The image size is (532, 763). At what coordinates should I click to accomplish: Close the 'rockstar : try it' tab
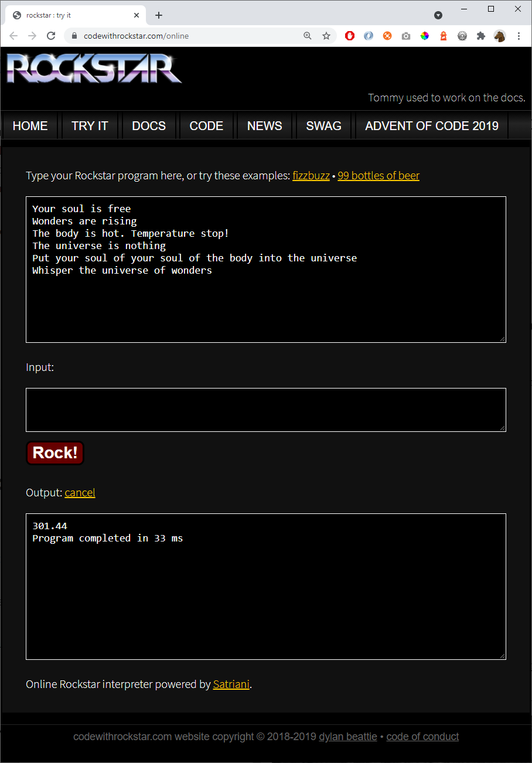click(136, 15)
